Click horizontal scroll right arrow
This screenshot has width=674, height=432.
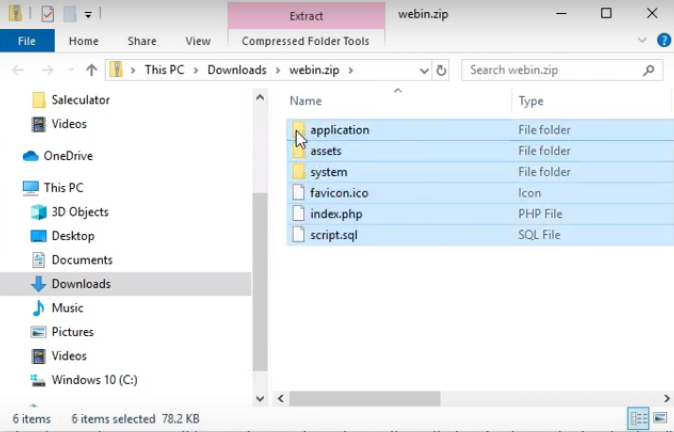[x=667, y=398]
